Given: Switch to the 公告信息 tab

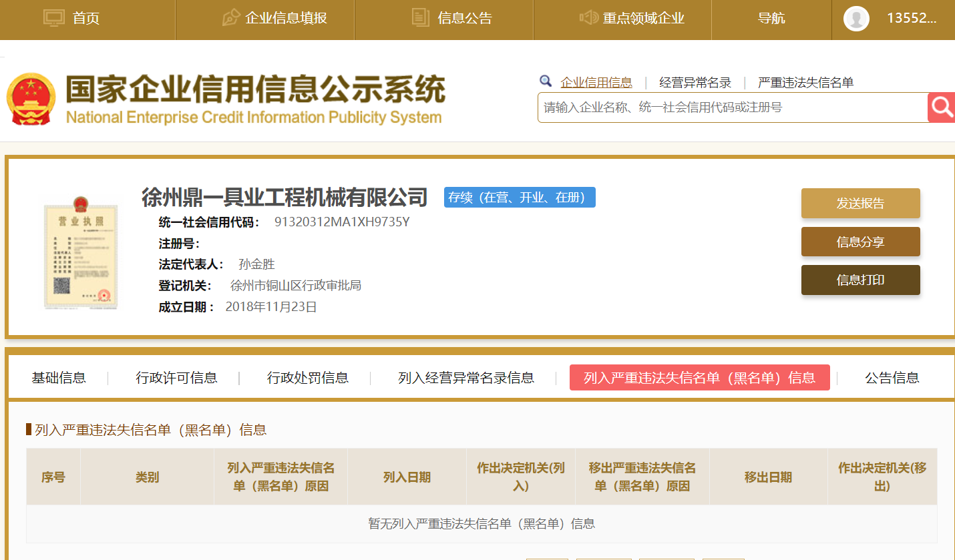Looking at the screenshot, I should click(x=892, y=378).
